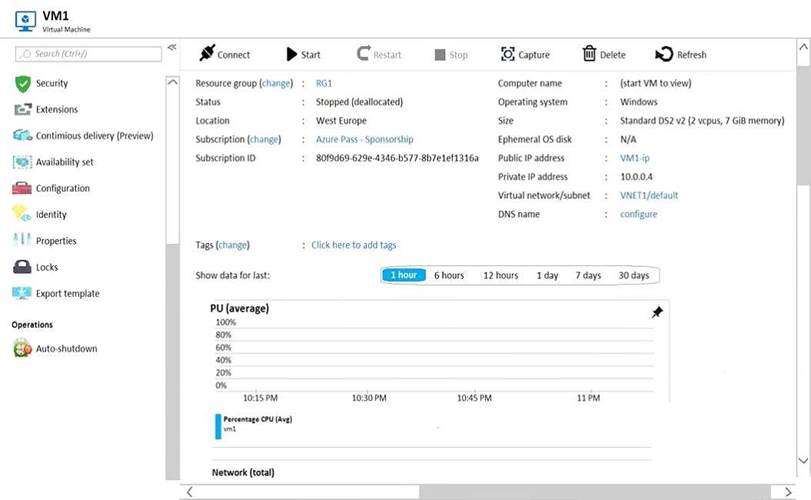The image size is (811, 500).
Task: Open the VNET1/default network link
Action: click(648, 196)
